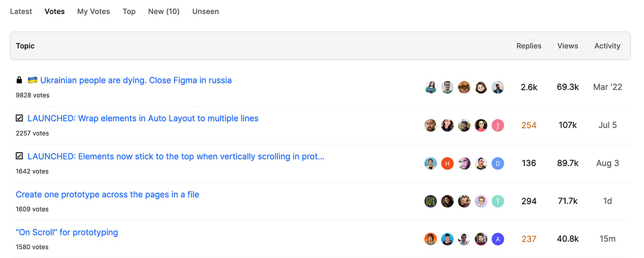Viewport: 644px width, 258px height.
Task: Switch to the Latest tab
Action: coord(21,11)
